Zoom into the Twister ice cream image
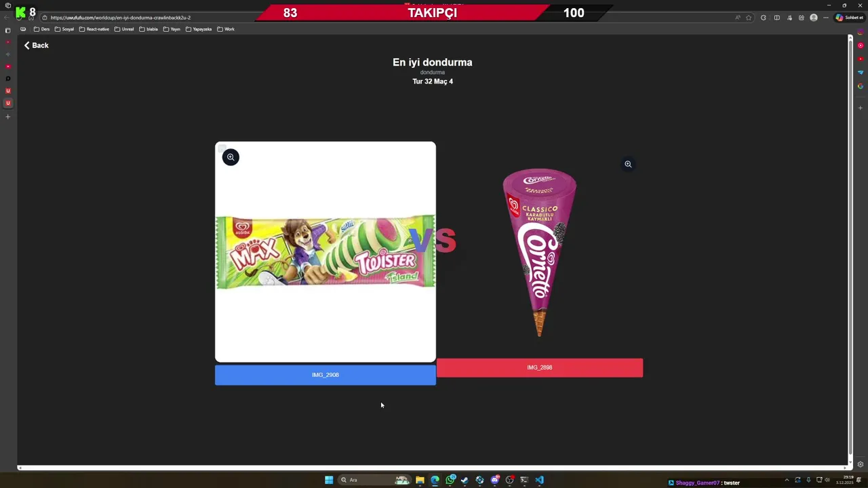 231,157
